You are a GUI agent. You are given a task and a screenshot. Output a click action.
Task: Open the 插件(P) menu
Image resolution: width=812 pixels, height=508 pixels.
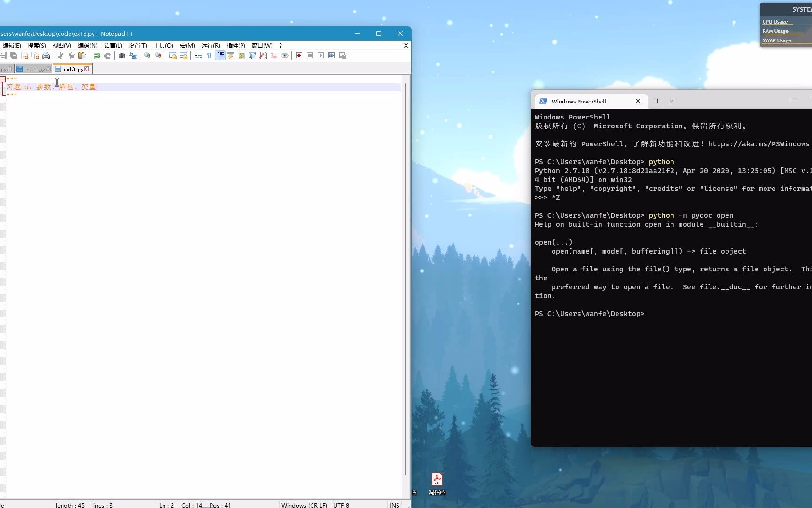point(236,46)
